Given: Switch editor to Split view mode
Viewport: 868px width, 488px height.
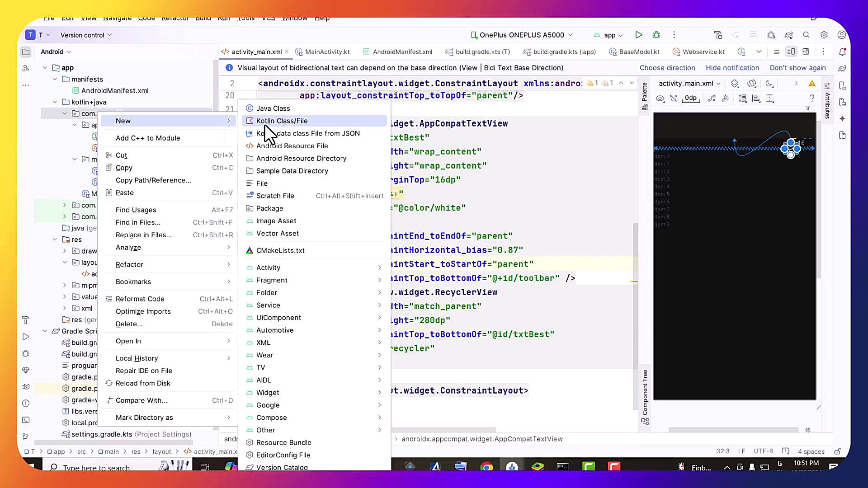Looking at the screenshot, I should (791, 52).
